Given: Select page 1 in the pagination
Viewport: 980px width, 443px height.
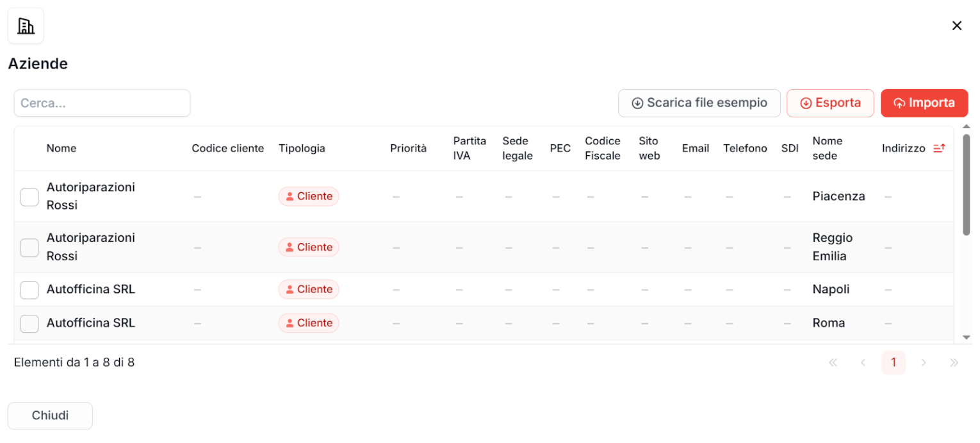Looking at the screenshot, I should (893, 363).
